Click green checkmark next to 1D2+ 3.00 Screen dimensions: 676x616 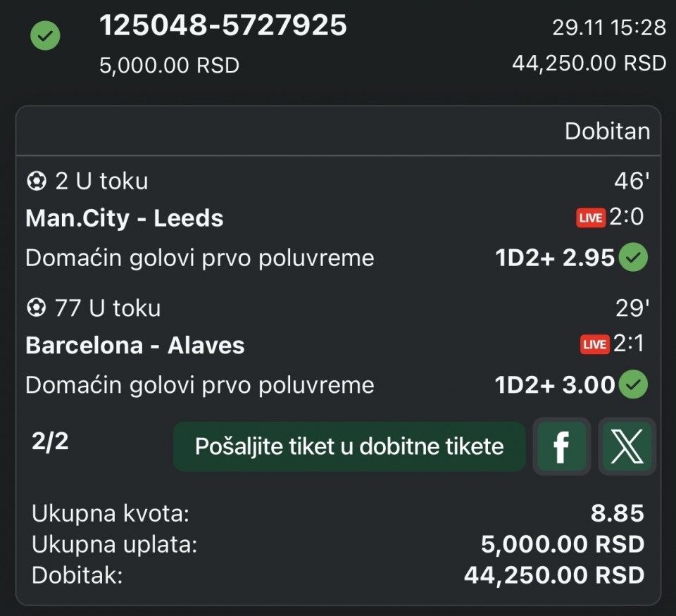633,385
